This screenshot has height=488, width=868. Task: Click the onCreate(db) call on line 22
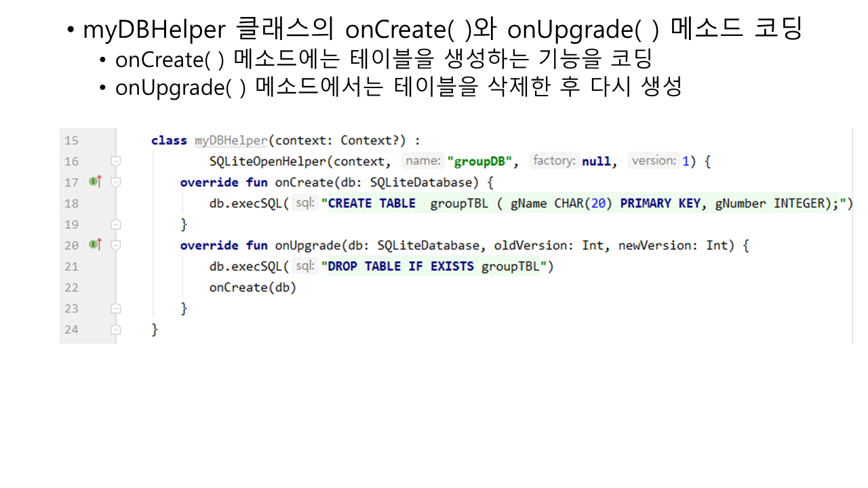pyautogui.click(x=252, y=287)
